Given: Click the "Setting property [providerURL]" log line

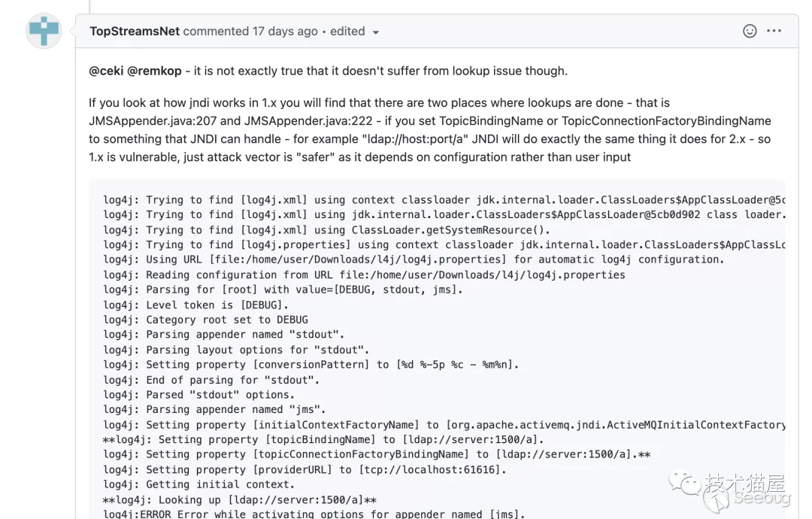Looking at the screenshot, I should point(304,470).
